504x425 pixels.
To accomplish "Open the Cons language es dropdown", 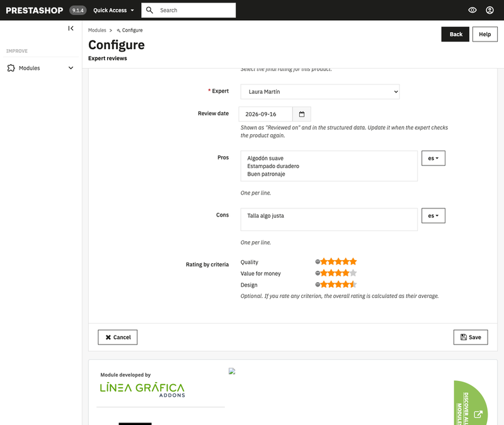I will 433,215.
